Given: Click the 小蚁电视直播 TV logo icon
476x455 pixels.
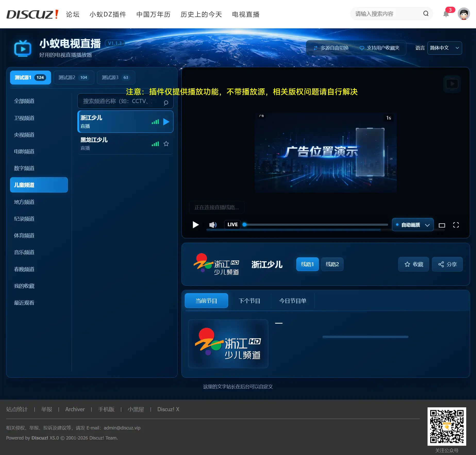Looking at the screenshot, I should click(x=23, y=48).
